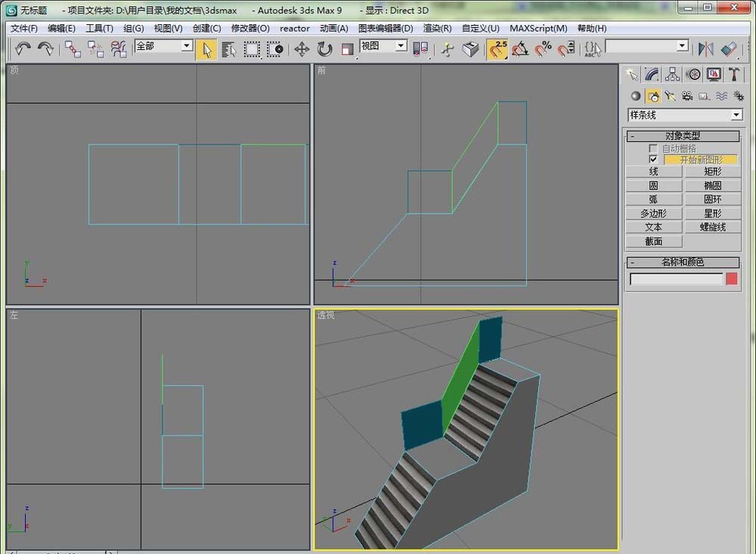Click the Undo arrow icon

point(23,48)
